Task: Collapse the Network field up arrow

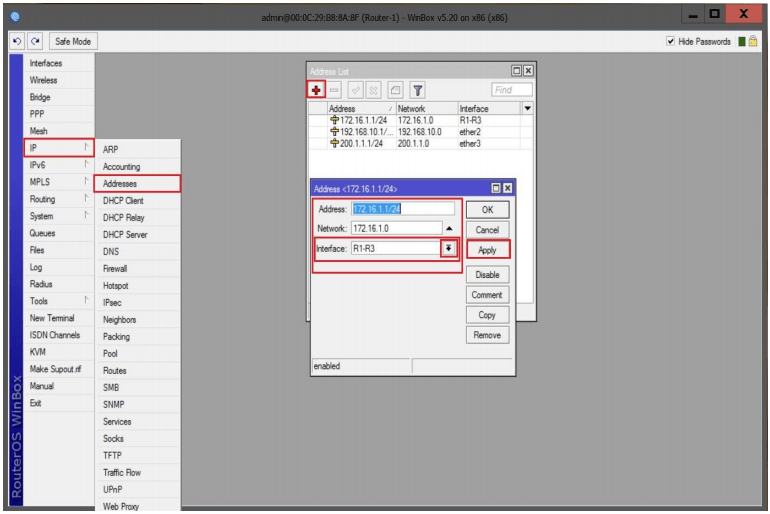Action: point(449,229)
